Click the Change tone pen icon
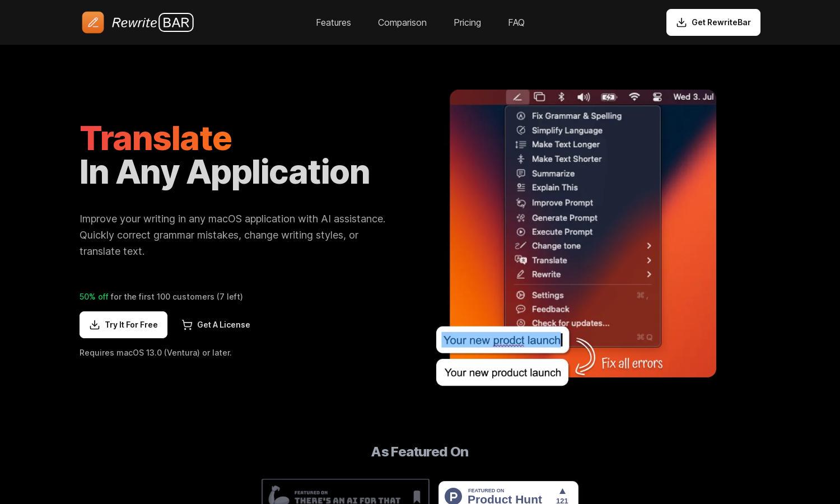Image resolution: width=840 pixels, height=504 pixels. tap(521, 246)
